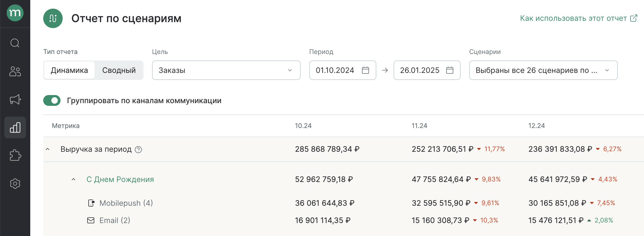The width and height of the screenshot is (644, 236).
Task: Click the 11,77% decrease indicator
Action: (x=491, y=149)
